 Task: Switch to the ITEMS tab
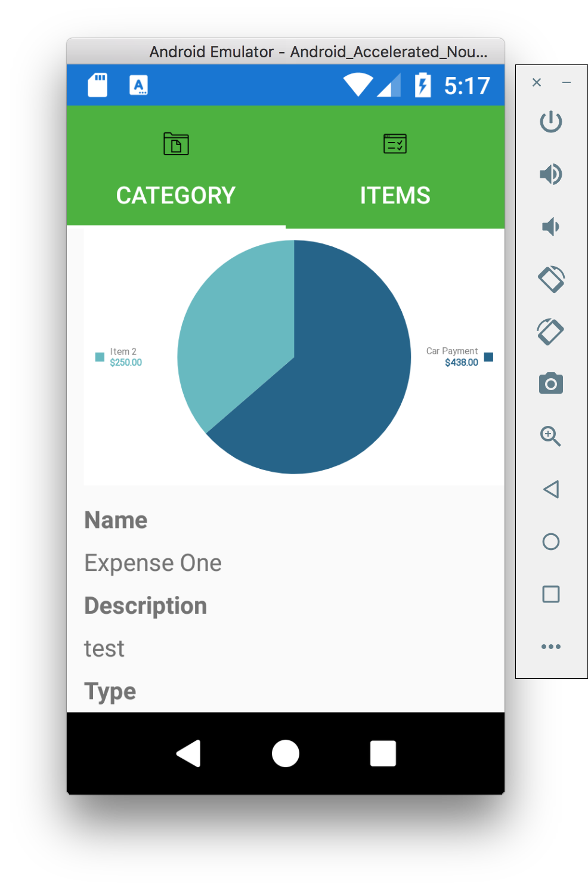click(x=395, y=167)
